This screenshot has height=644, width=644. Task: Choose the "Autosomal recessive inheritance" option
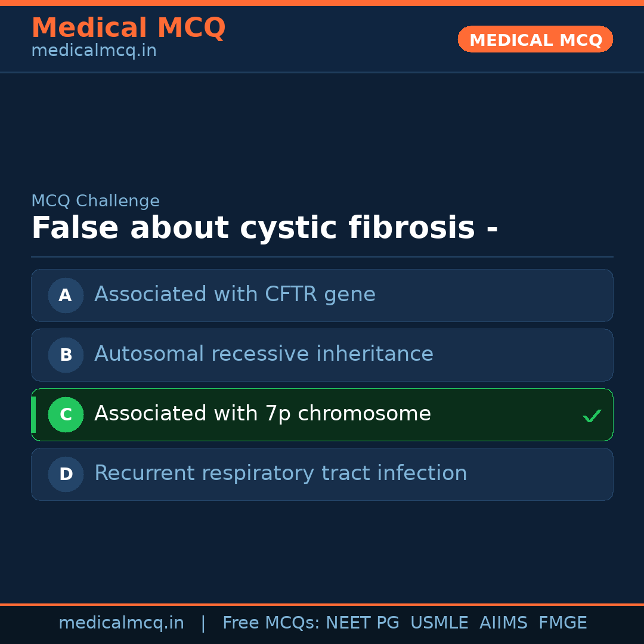tap(264, 354)
